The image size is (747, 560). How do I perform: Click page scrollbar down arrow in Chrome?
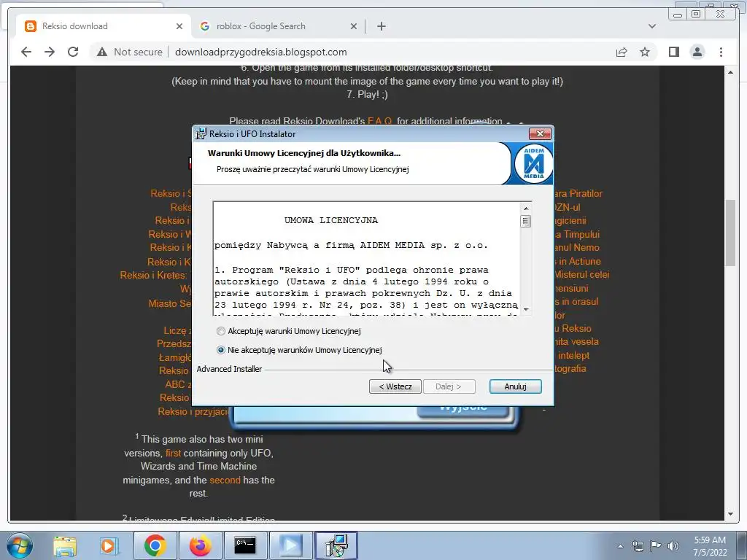[730, 514]
